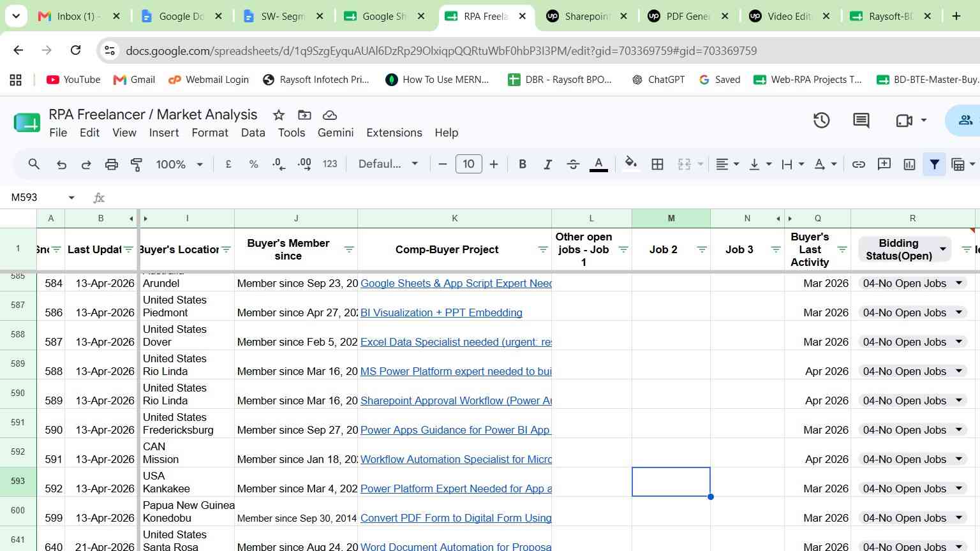Click the paint format icon
Screen dimensions: 980x551
click(137, 164)
